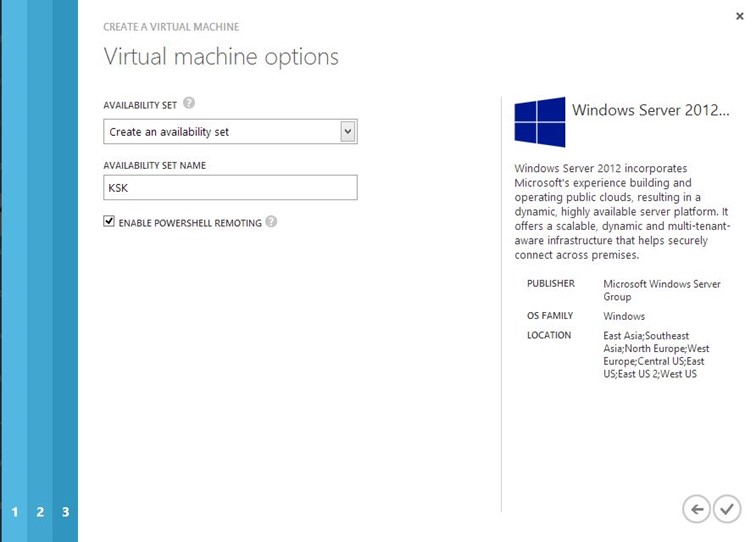Toggle Enable PowerShell Remoting checkbox
This screenshot has width=756, height=542.
pyautogui.click(x=109, y=221)
